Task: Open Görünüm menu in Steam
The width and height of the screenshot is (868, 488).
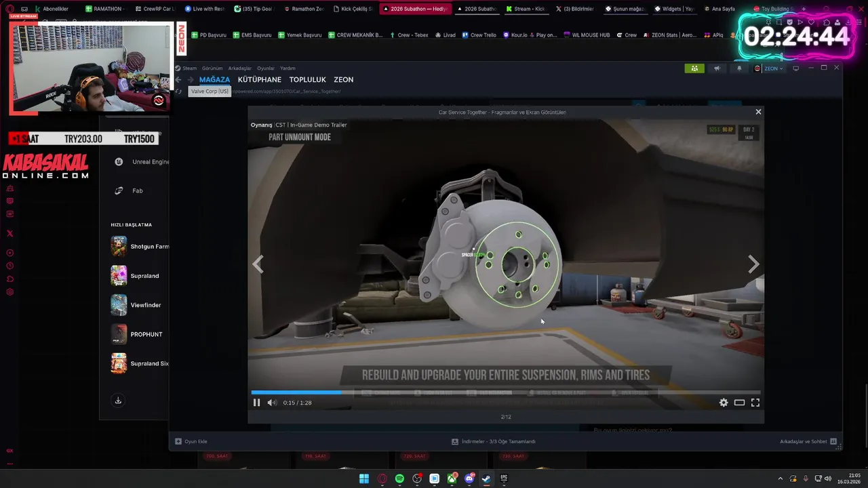Action: [212, 68]
